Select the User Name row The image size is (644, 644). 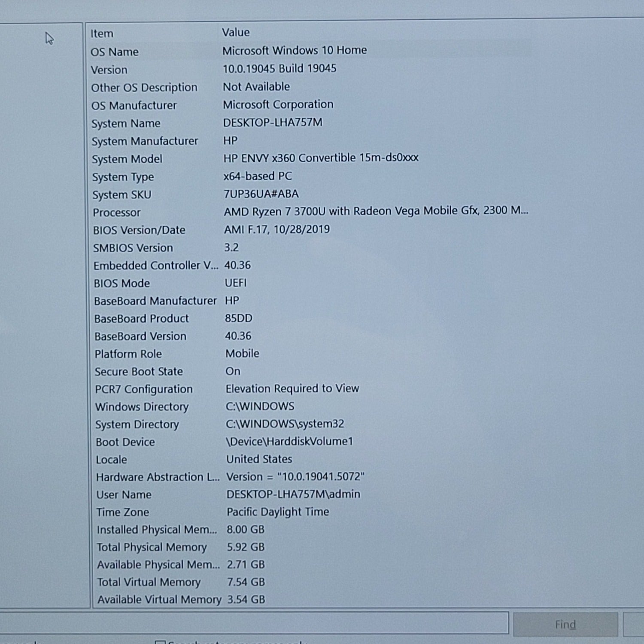pos(124,495)
